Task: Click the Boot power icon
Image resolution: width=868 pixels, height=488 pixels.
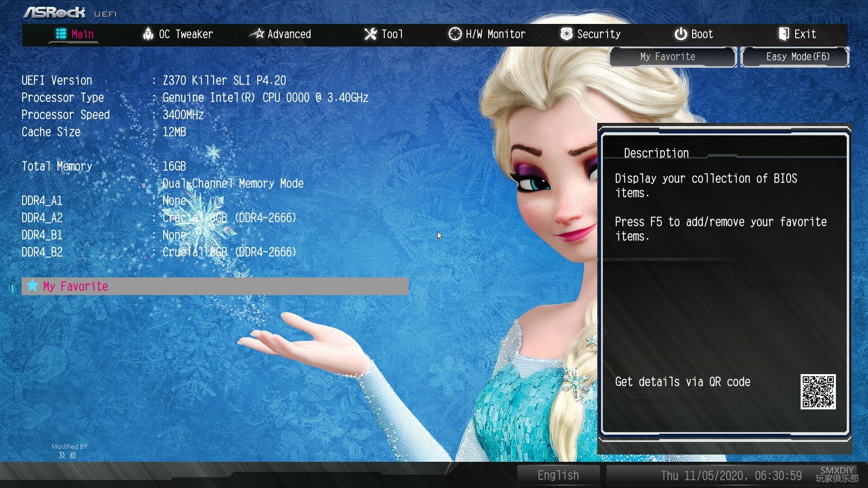Action: (x=680, y=34)
